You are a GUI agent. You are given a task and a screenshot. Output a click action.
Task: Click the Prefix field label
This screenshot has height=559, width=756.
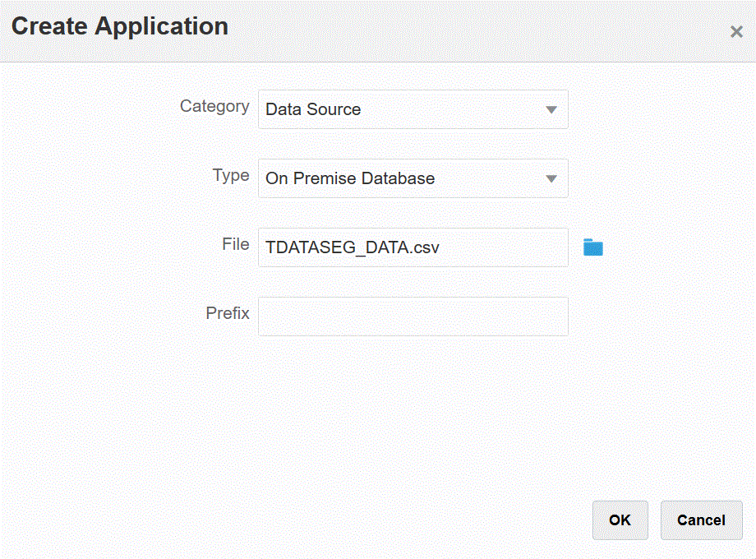point(228,313)
